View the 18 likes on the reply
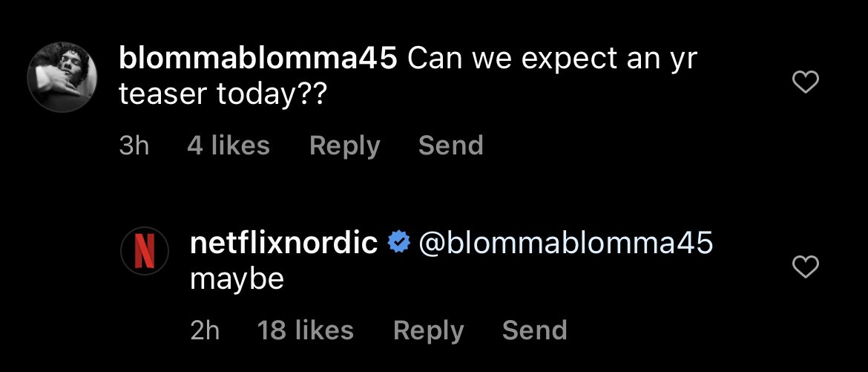Screen dimensions: 868x372 306,330
